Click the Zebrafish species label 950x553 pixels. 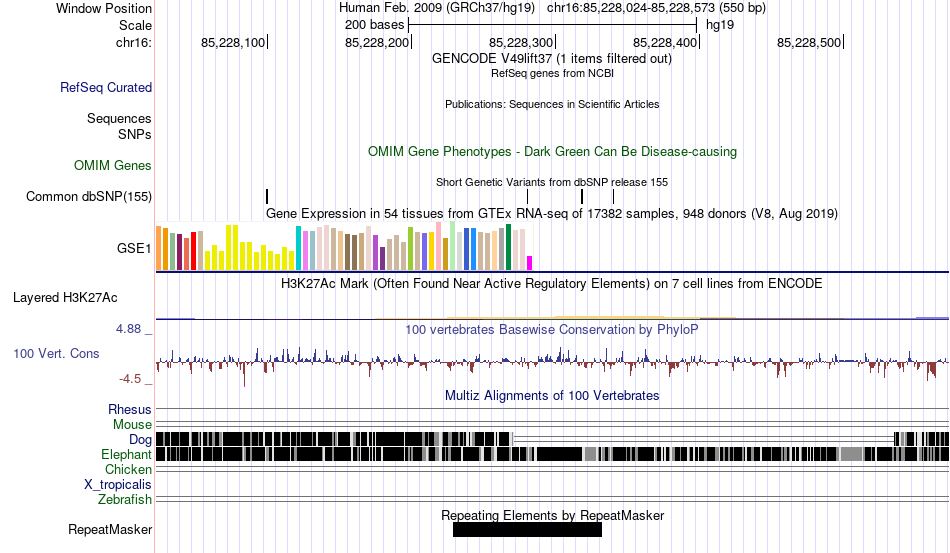pos(125,500)
